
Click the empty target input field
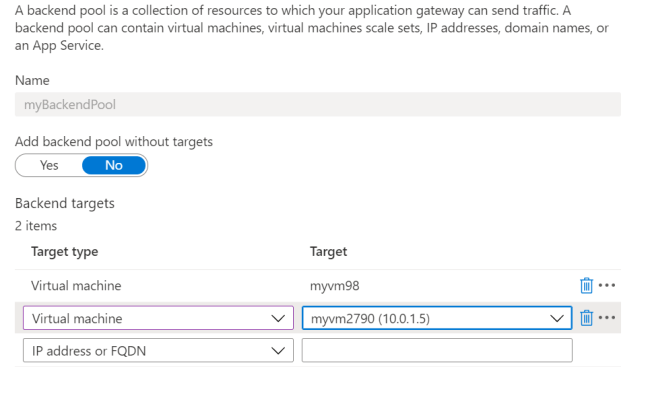437,351
